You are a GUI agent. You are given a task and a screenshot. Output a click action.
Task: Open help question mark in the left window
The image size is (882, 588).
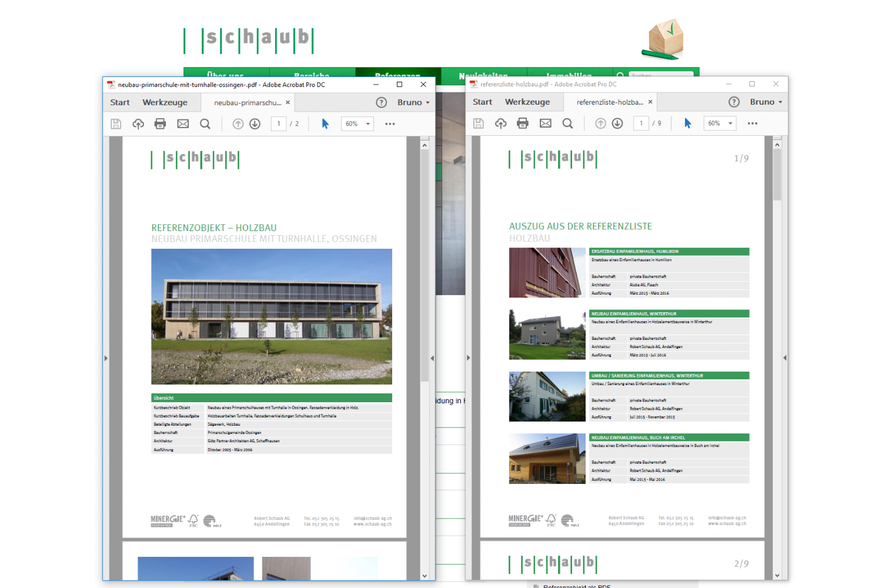point(382,102)
